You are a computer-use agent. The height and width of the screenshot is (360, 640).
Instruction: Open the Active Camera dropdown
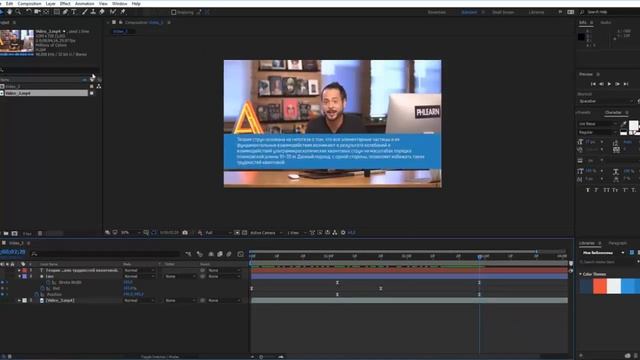266,233
